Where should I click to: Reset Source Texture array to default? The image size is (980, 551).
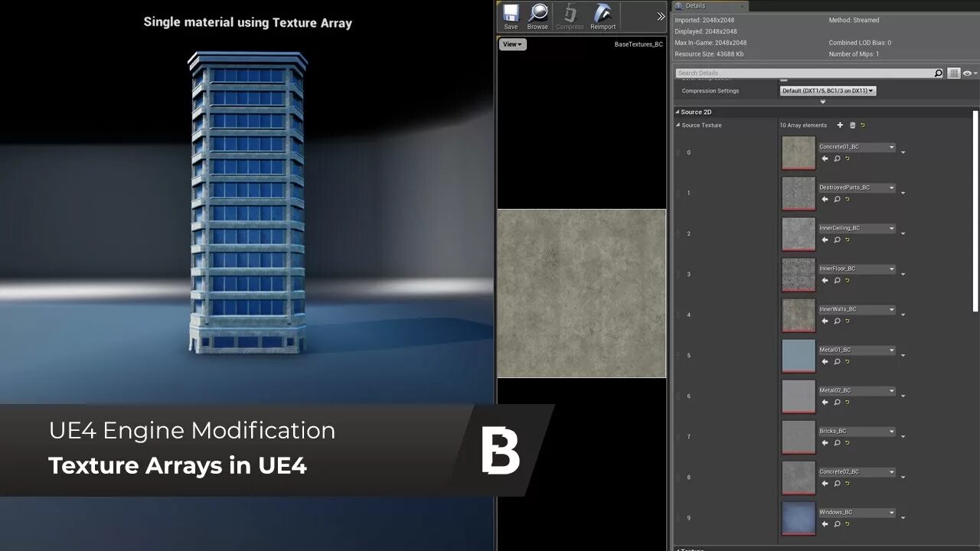[863, 125]
